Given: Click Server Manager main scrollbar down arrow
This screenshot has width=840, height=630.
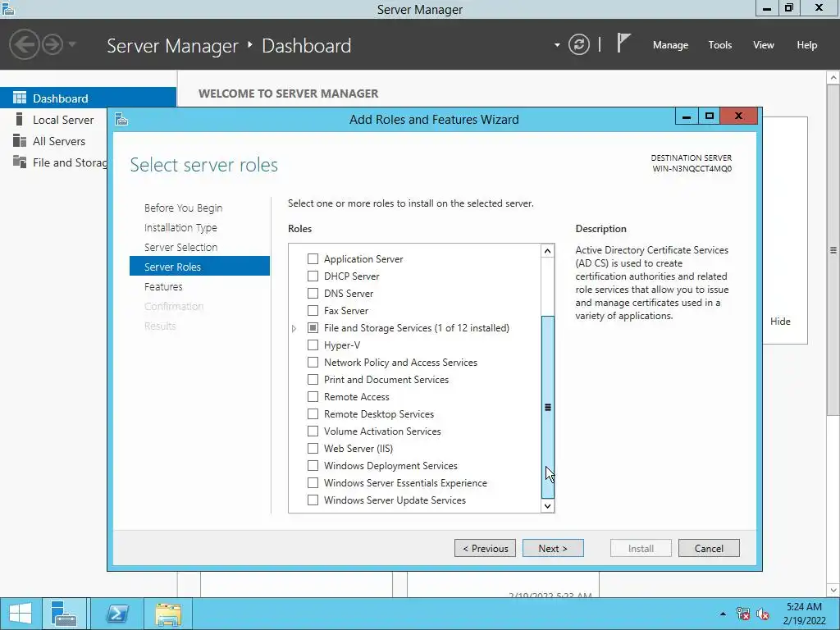Looking at the screenshot, I should click(833, 591).
